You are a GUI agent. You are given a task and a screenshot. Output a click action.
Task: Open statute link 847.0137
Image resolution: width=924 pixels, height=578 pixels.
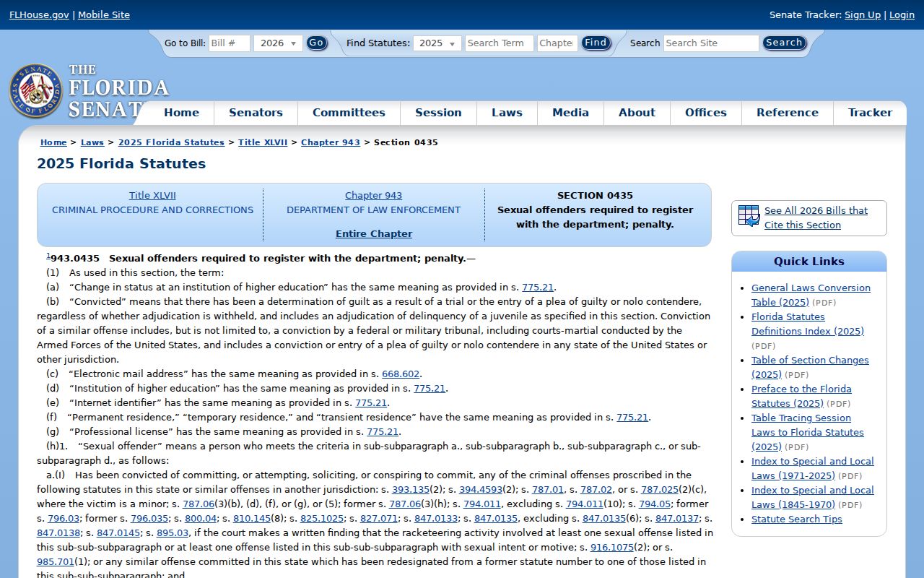[x=677, y=518]
